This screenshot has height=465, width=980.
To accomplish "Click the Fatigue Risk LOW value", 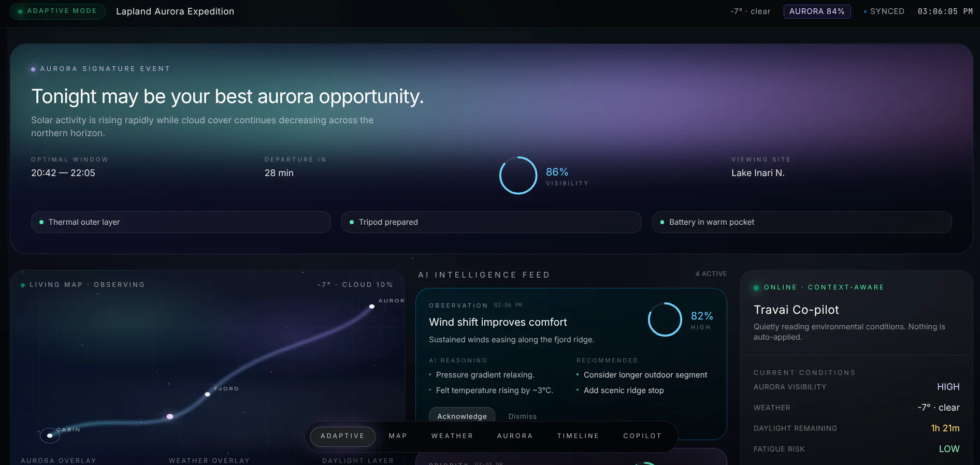I will tap(949, 449).
